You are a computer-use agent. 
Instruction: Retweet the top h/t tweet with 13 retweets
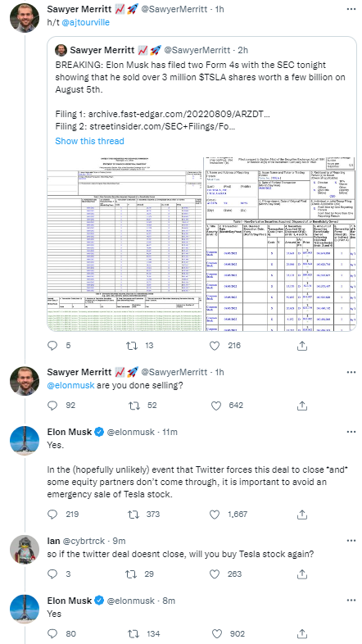coord(133,346)
